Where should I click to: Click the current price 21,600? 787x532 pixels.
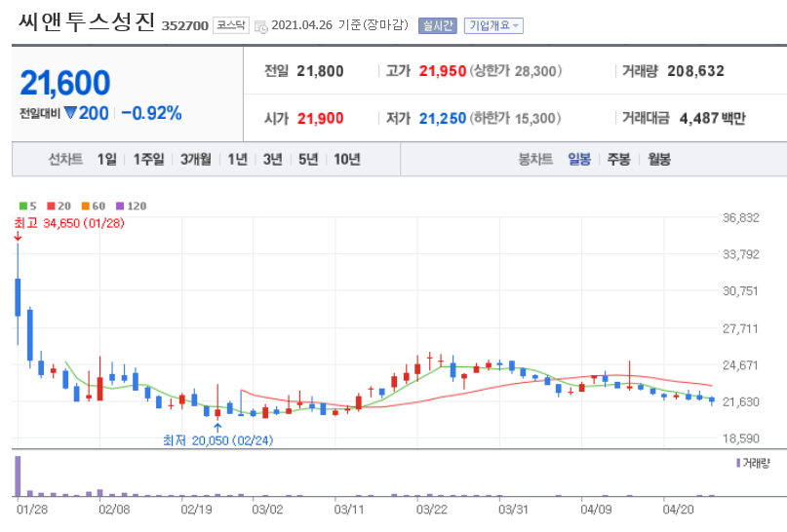click(x=65, y=83)
